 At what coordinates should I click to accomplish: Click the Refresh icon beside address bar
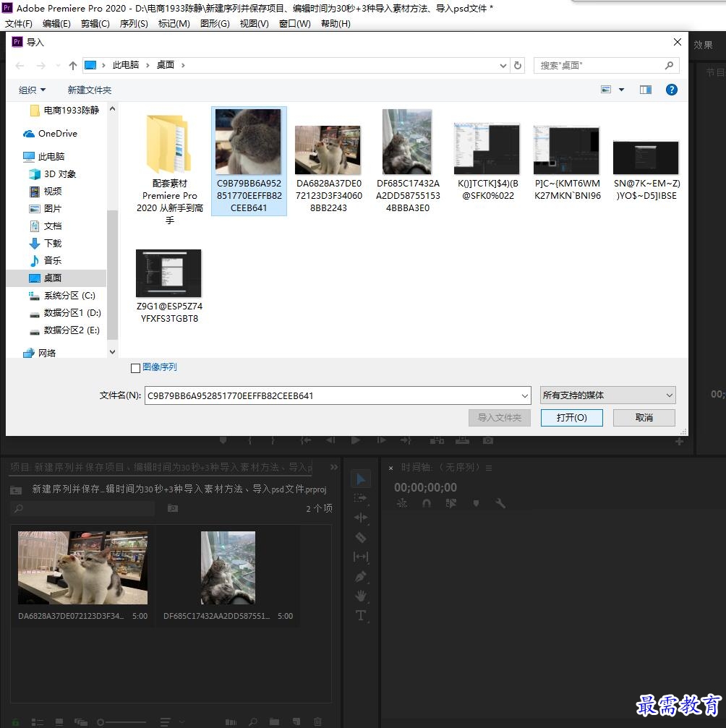pyautogui.click(x=518, y=66)
